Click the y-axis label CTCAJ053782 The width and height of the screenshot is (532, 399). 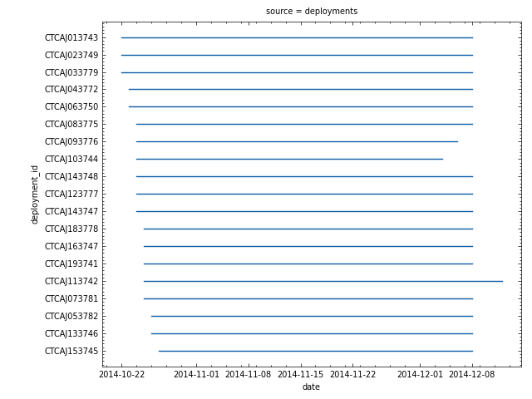coord(71,316)
